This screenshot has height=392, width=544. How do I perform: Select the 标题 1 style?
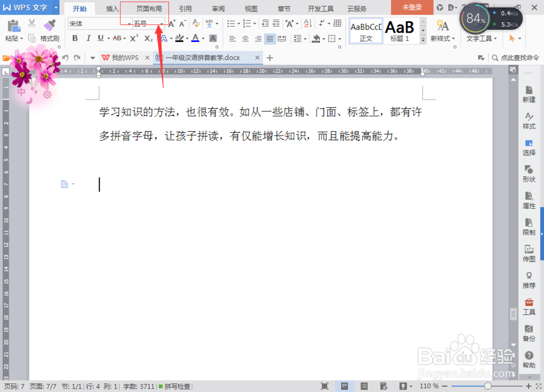[400, 31]
